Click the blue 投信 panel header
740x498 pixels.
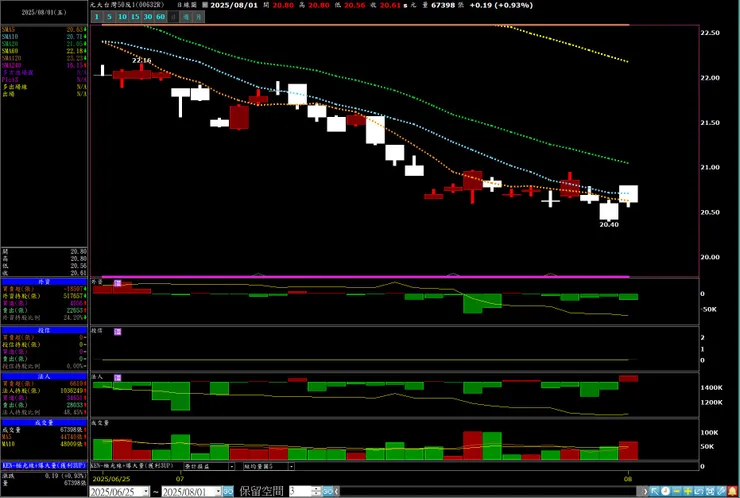click(44, 330)
